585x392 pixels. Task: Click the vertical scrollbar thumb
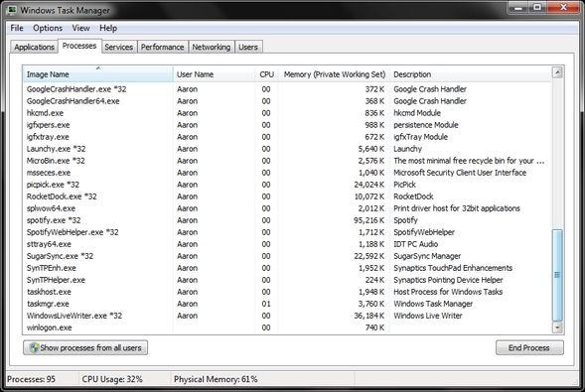pyautogui.click(x=557, y=275)
